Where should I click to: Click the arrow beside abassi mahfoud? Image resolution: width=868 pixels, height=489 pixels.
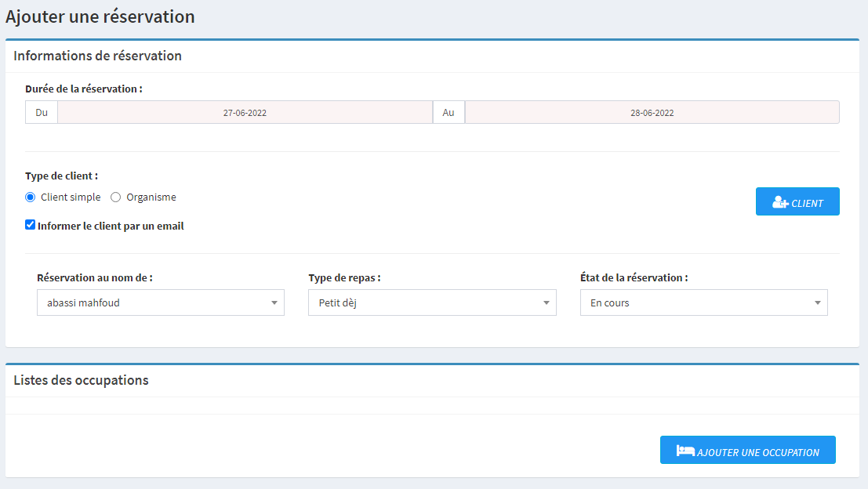point(274,303)
